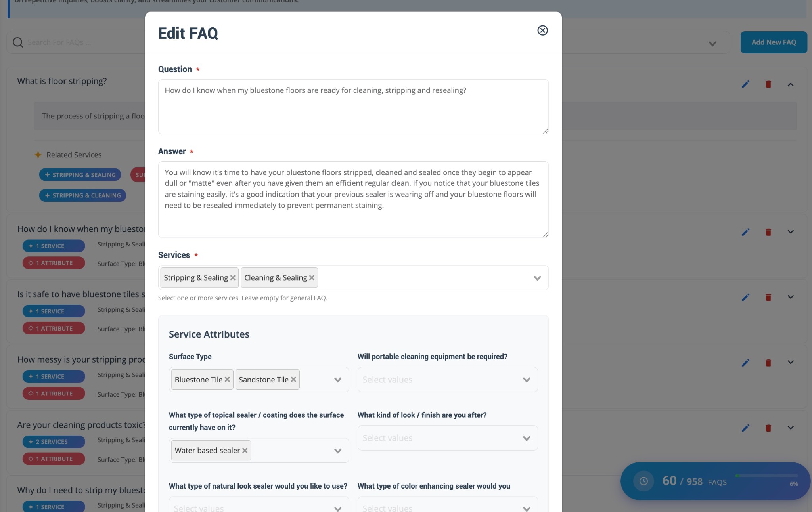Click the clock icon on the FAQ counter pill
Image resolution: width=812 pixels, height=512 pixels.
[x=644, y=481]
